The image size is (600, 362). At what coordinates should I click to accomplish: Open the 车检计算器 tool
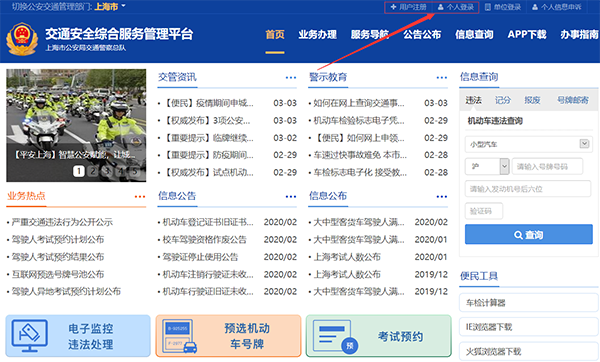tap(528, 303)
